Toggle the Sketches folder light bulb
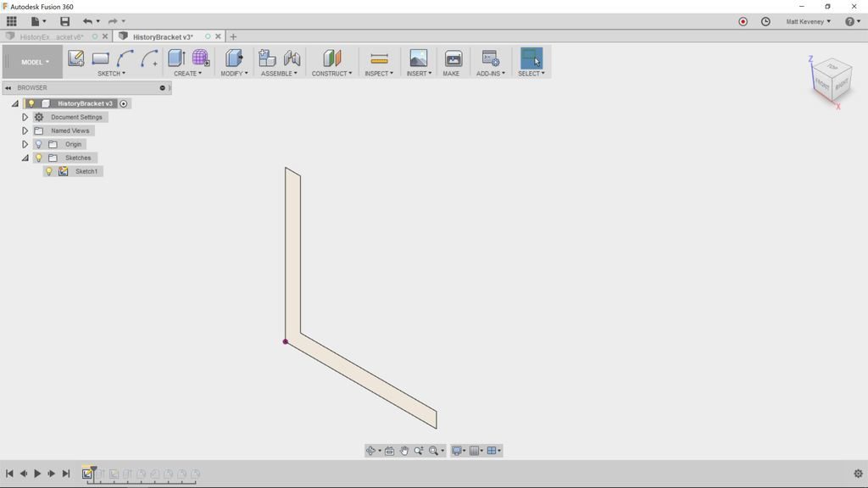 [x=37, y=158]
